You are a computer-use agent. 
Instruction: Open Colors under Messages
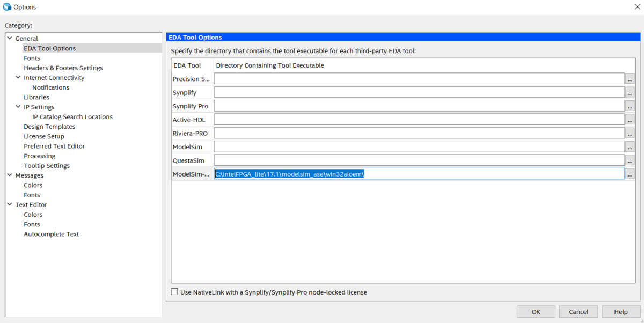(33, 185)
